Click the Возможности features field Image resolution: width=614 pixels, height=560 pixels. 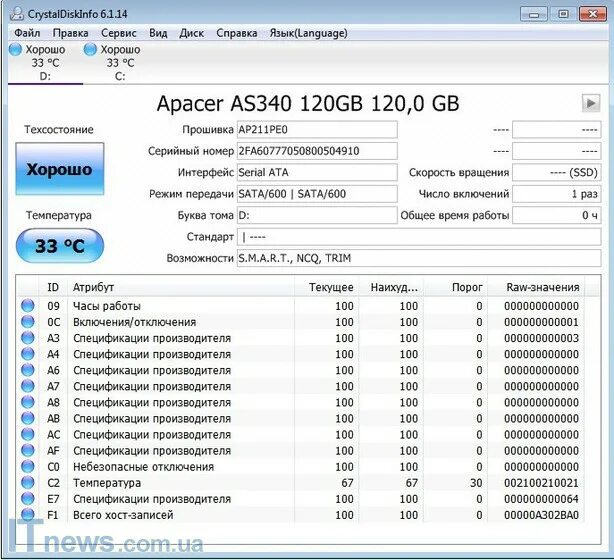click(419, 258)
